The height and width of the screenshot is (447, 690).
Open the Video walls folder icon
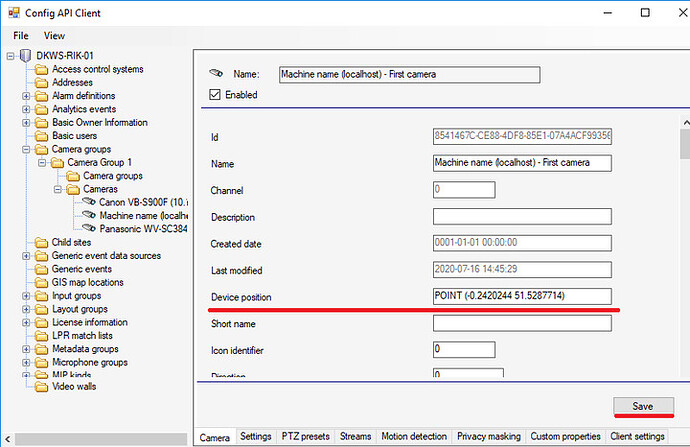pyautogui.click(x=41, y=387)
